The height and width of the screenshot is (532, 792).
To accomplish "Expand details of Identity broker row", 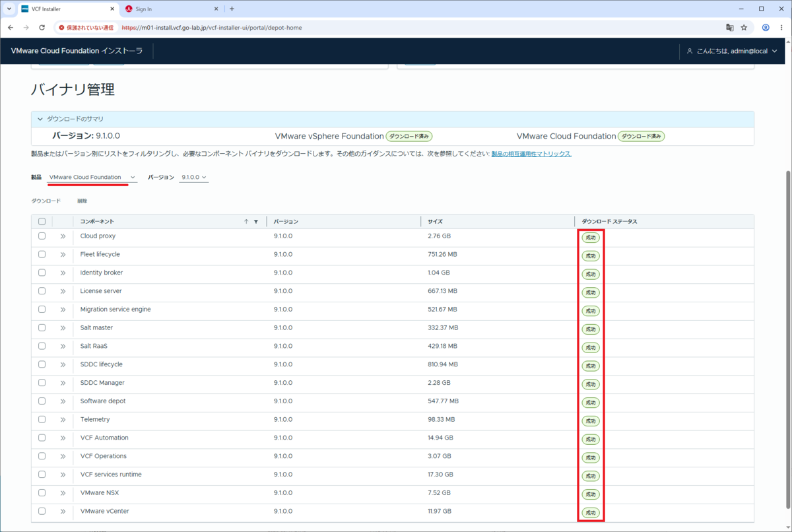I will (63, 273).
